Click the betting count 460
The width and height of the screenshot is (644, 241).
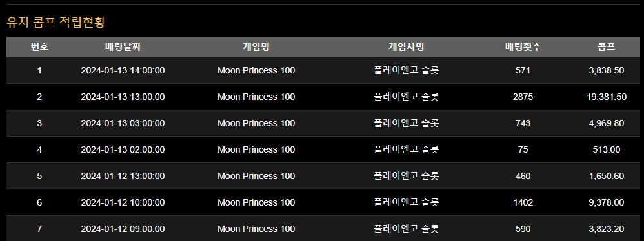(523, 176)
